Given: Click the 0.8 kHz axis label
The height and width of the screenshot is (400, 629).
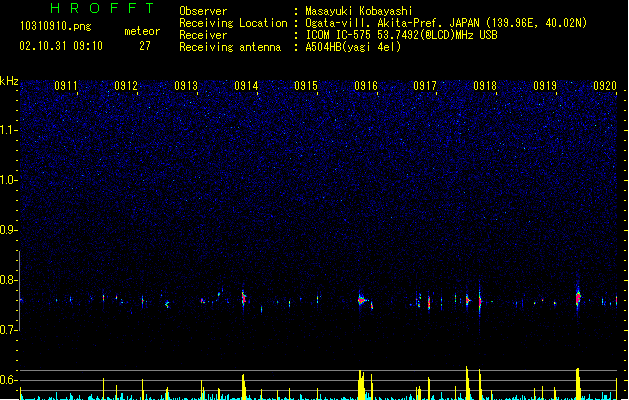Looking at the screenshot, I should 9,280.
